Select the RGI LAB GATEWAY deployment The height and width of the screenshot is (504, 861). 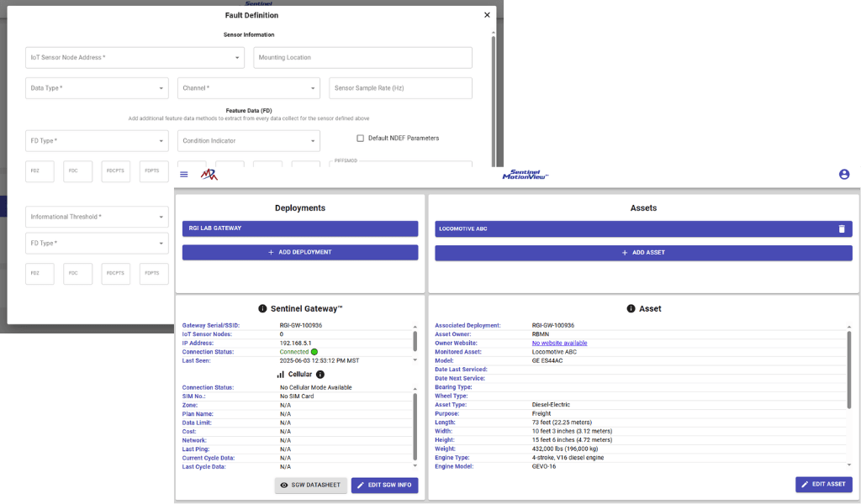pos(299,228)
